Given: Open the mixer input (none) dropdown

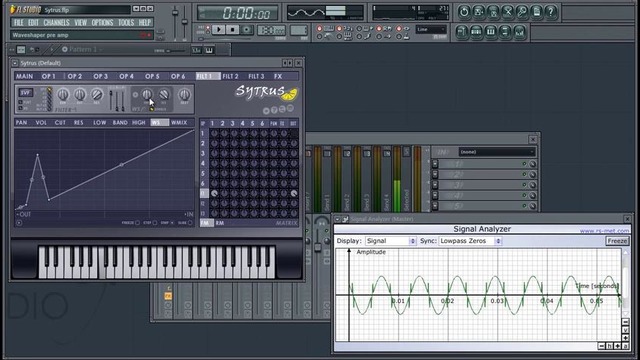Looking at the screenshot, I should (x=496, y=152).
